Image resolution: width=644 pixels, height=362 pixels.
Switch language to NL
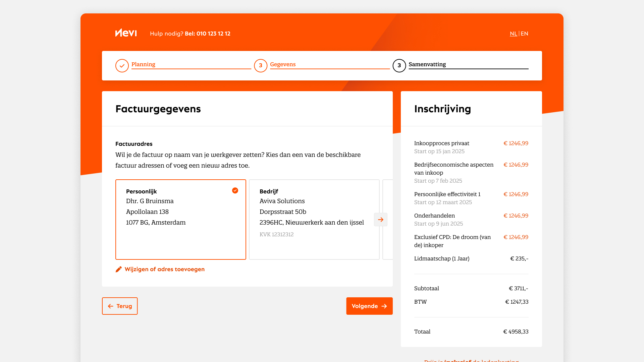tap(513, 34)
